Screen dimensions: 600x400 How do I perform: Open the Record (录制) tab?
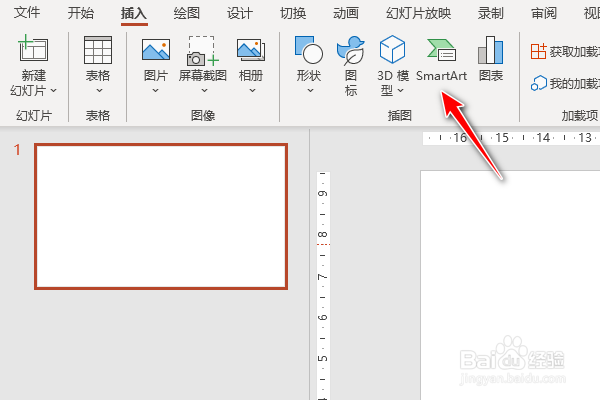491,13
